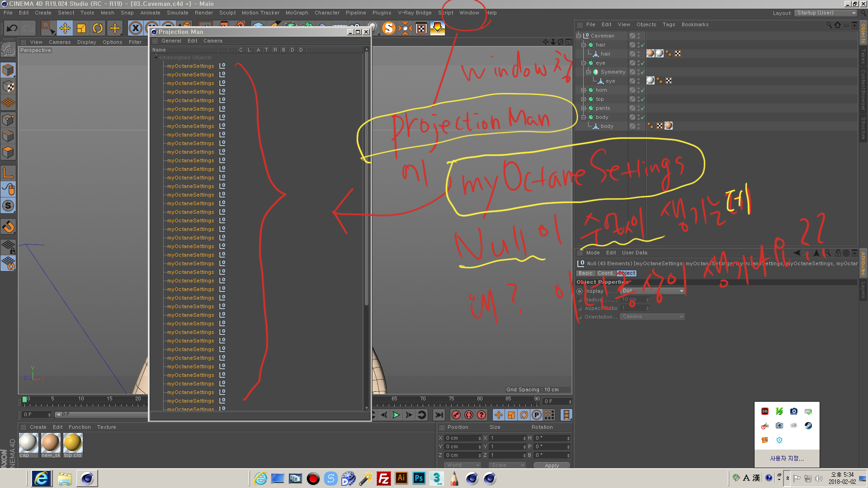
Task: Click the Make Editable icon in the left palette
Action: (x=8, y=49)
